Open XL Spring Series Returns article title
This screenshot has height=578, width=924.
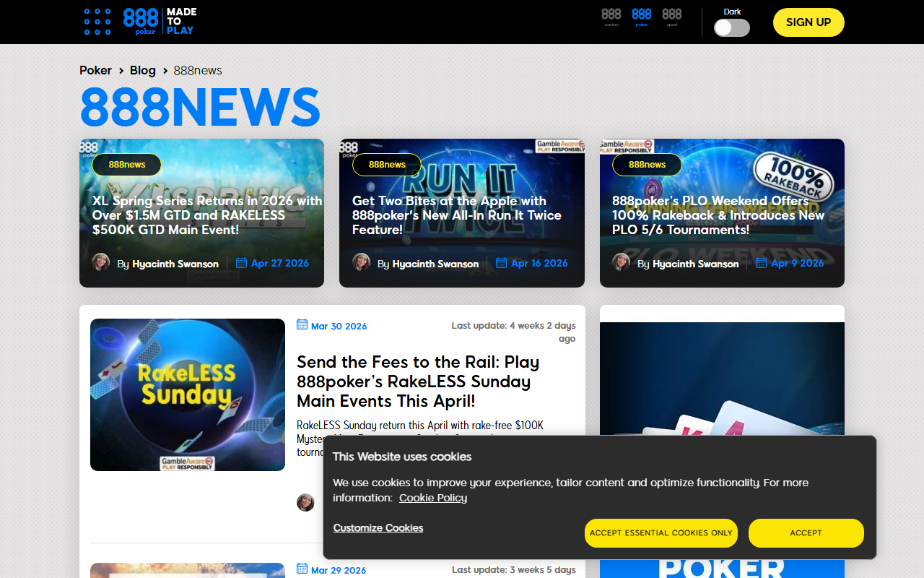point(207,215)
